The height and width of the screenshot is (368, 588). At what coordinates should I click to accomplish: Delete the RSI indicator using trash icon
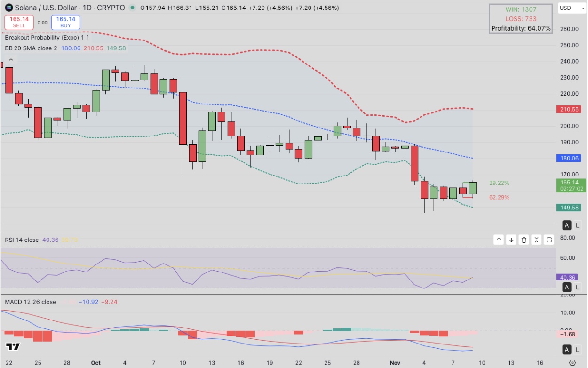coord(524,240)
